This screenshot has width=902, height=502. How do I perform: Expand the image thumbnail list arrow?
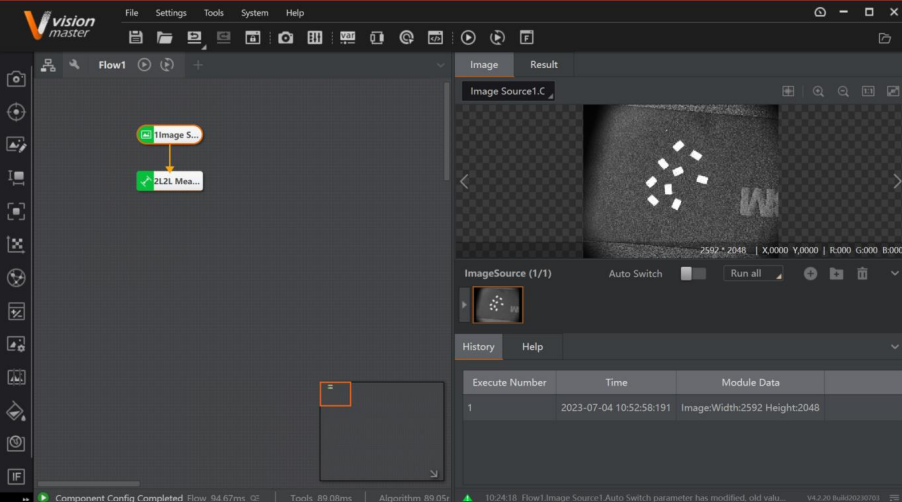[464, 305]
